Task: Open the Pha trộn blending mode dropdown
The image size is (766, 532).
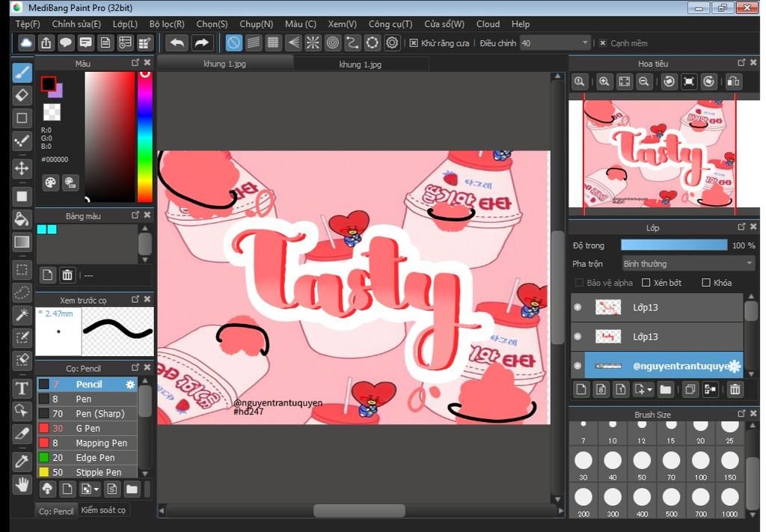Action: click(688, 264)
